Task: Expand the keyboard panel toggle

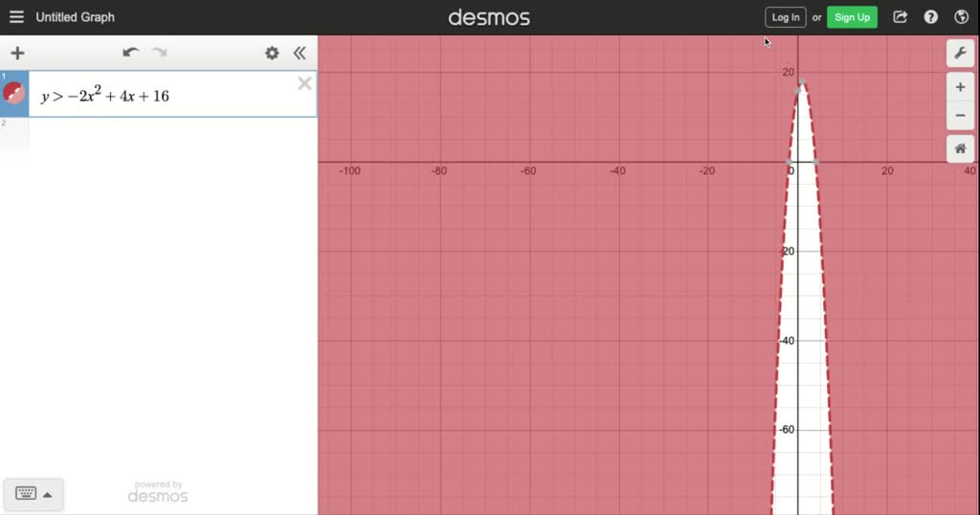Action: tap(33, 494)
